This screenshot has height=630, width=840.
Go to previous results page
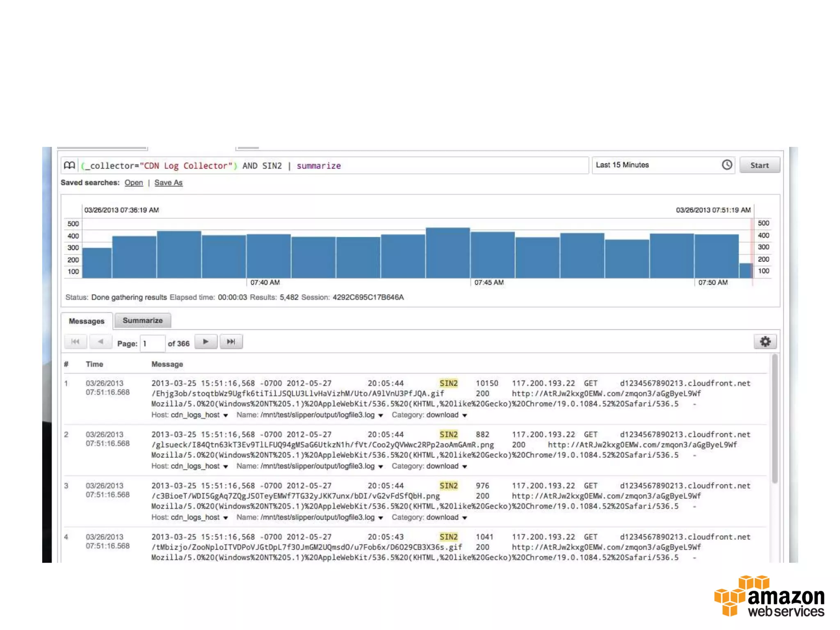100,342
